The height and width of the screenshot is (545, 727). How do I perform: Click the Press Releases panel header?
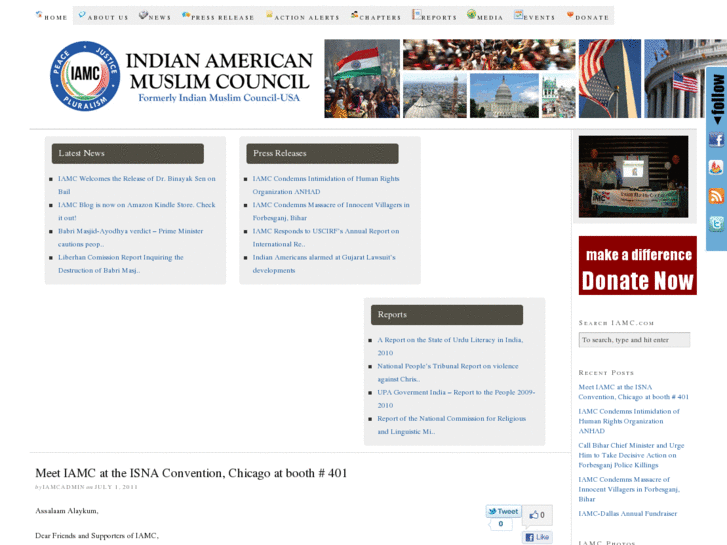322,154
